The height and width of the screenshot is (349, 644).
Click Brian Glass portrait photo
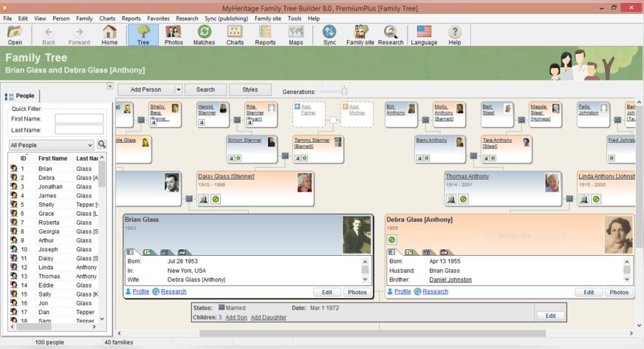click(x=357, y=235)
